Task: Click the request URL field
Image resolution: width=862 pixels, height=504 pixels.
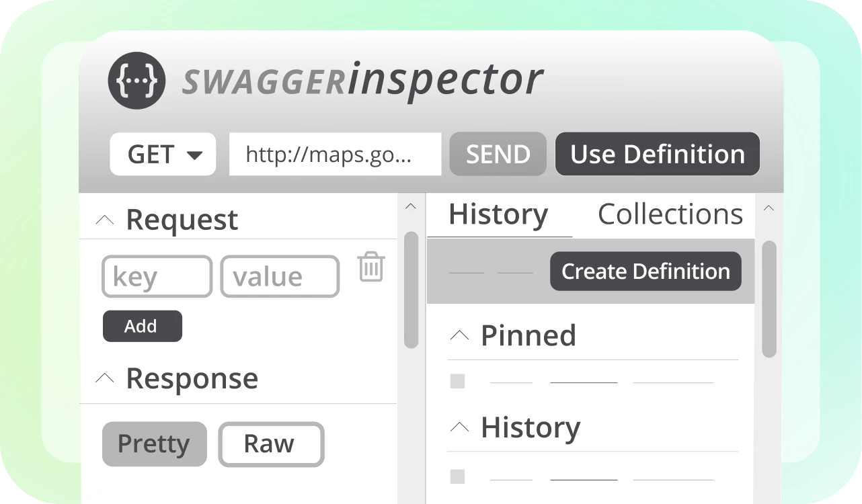Action: 335,155
